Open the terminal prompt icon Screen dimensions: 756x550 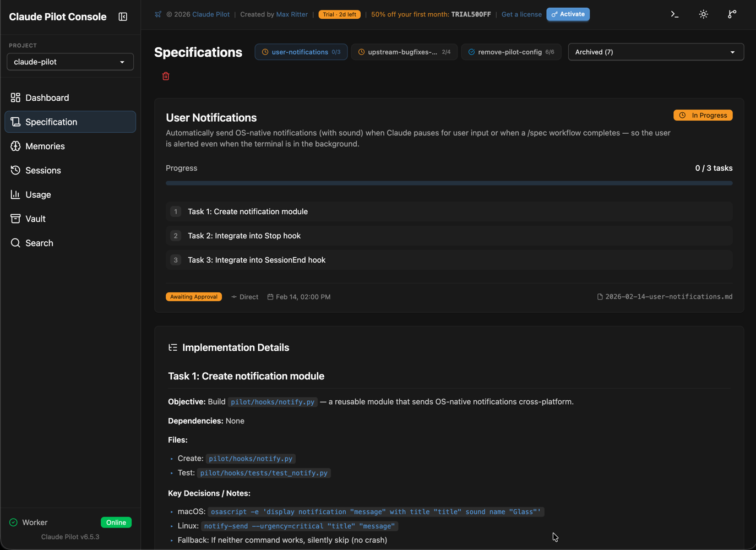[675, 14]
